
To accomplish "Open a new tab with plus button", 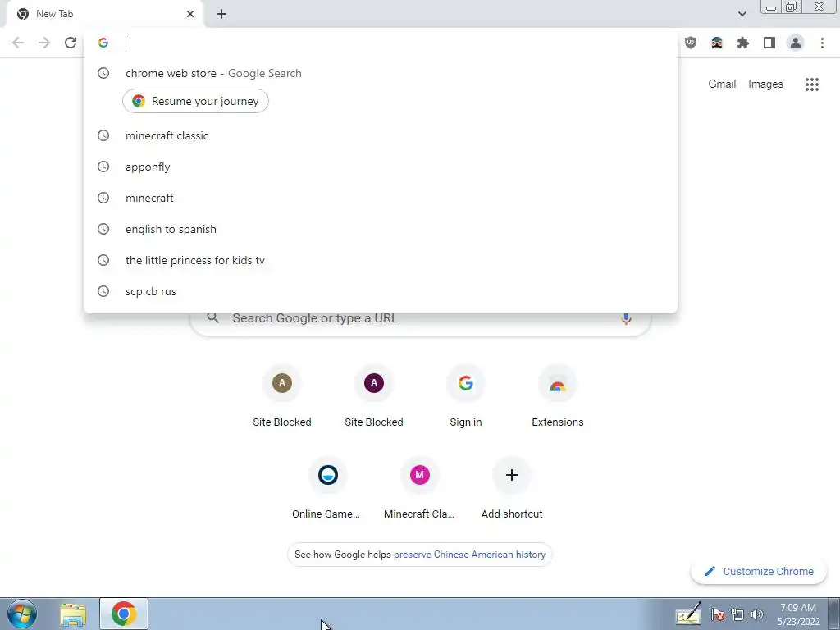I will pos(221,14).
